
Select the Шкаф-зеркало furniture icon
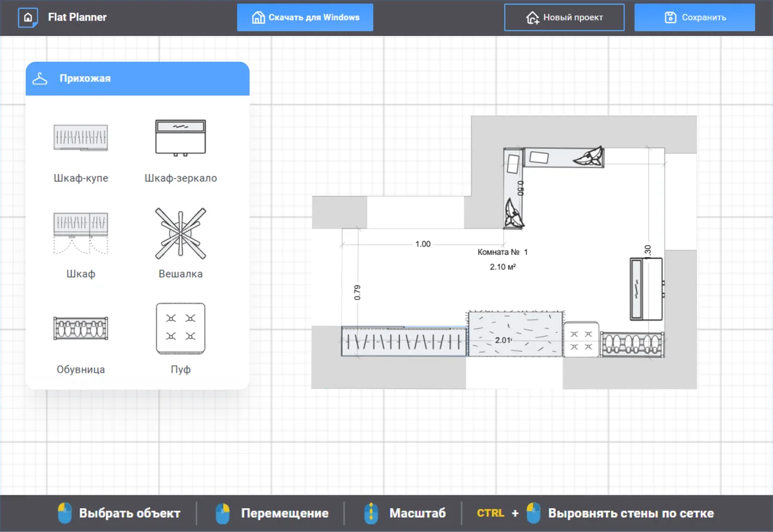coord(180,137)
